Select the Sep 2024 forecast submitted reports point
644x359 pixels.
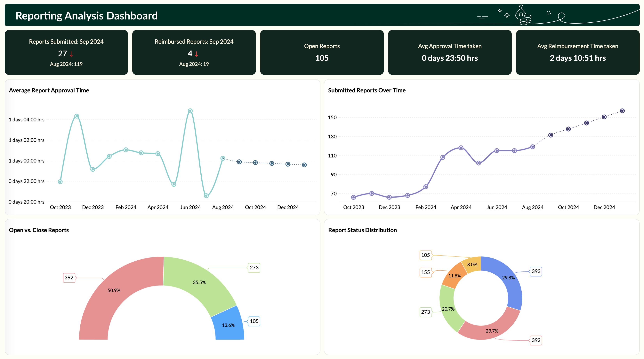(x=551, y=135)
